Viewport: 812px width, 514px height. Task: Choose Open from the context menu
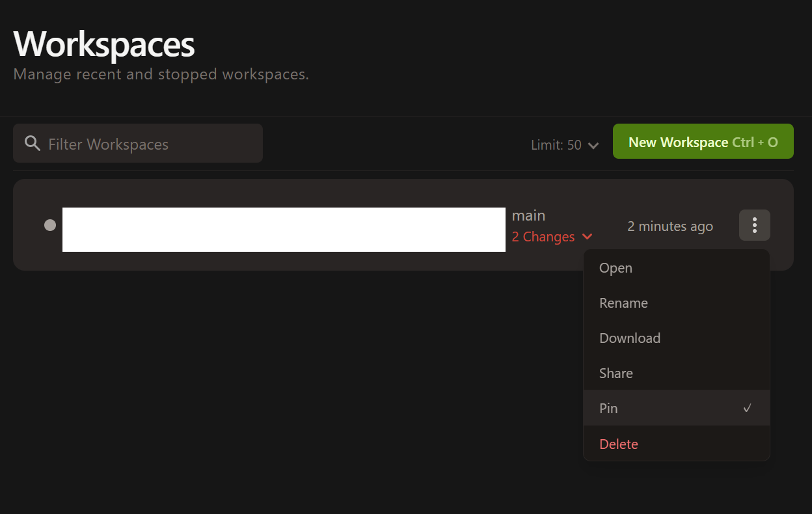677,268
